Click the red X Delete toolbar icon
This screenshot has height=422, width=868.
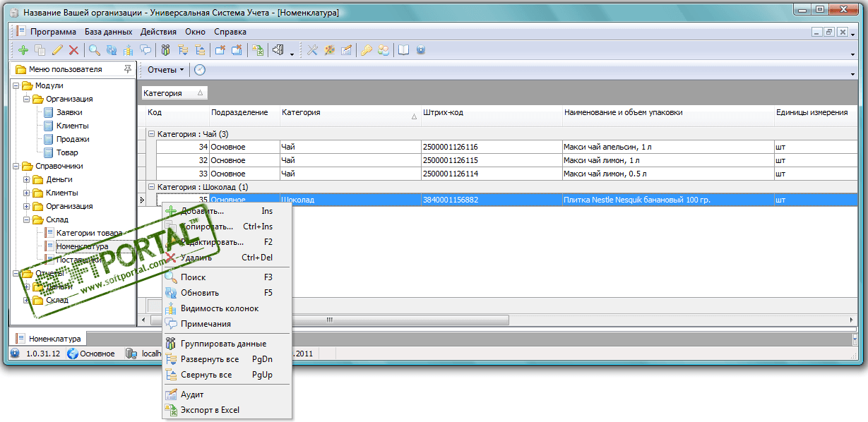point(73,50)
